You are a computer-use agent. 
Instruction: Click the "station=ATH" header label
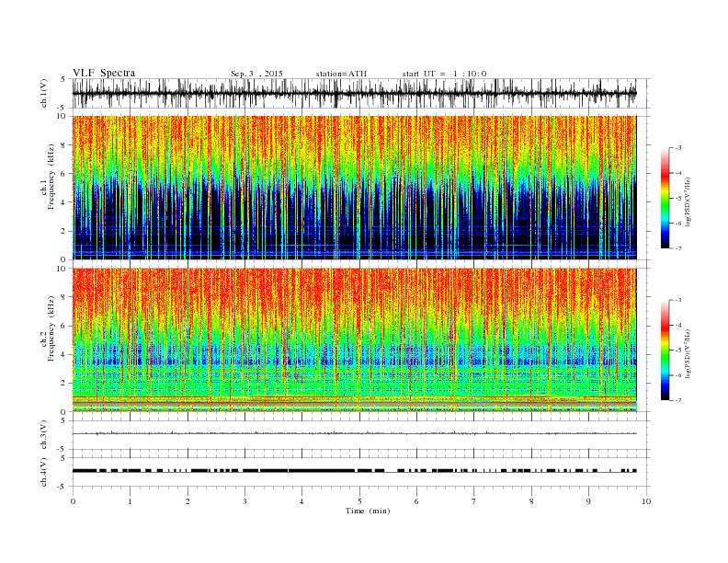pyautogui.click(x=341, y=74)
